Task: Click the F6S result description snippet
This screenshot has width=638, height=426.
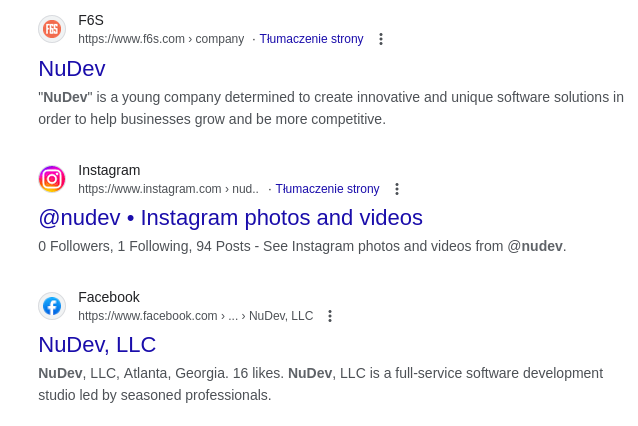Action: pyautogui.click(x=330, y=108)
